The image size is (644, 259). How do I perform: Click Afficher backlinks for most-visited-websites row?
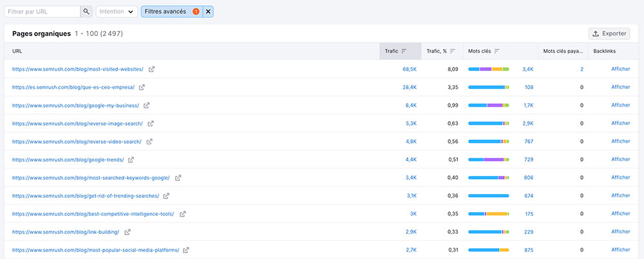(621, 69)
